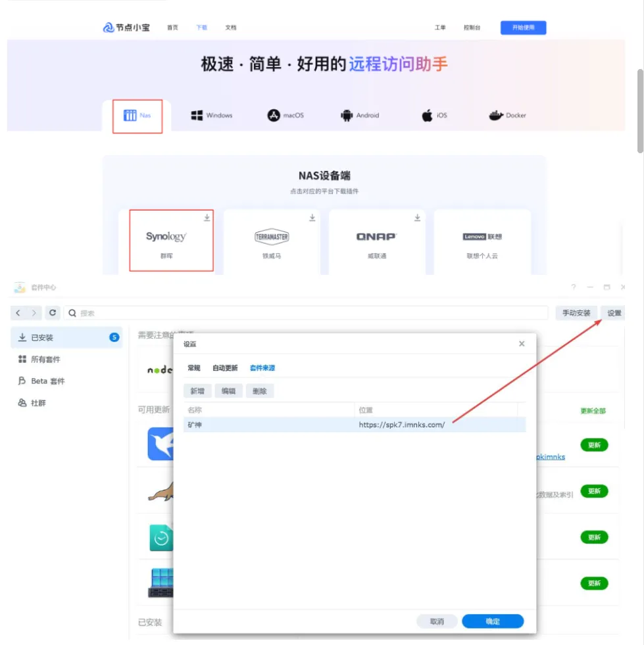Click the https://spk7.imnks.com/ location cell
This screenshot has height=645, width=644.
tap(402, 425)
